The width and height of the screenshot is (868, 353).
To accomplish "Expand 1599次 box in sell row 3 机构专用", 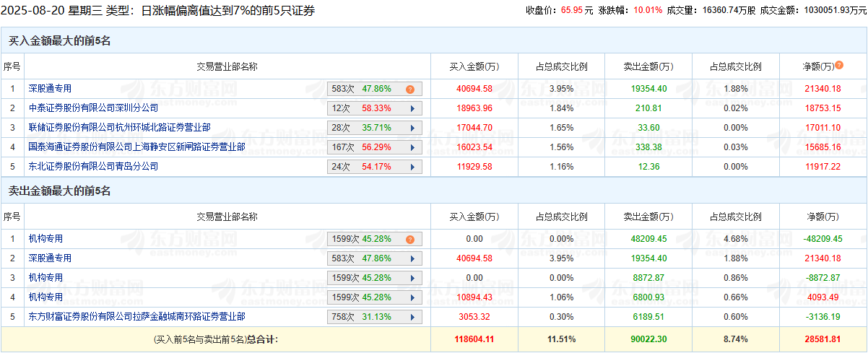I will tap(412, 278).
